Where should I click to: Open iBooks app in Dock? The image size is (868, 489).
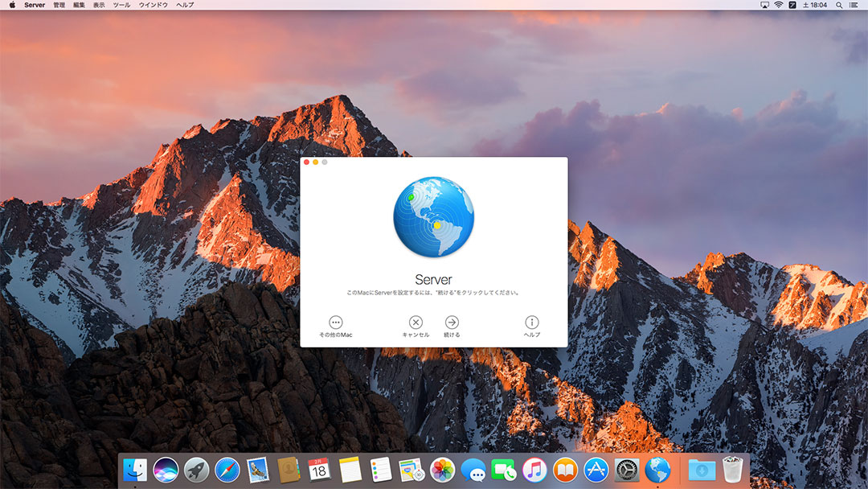click(565, 471)
